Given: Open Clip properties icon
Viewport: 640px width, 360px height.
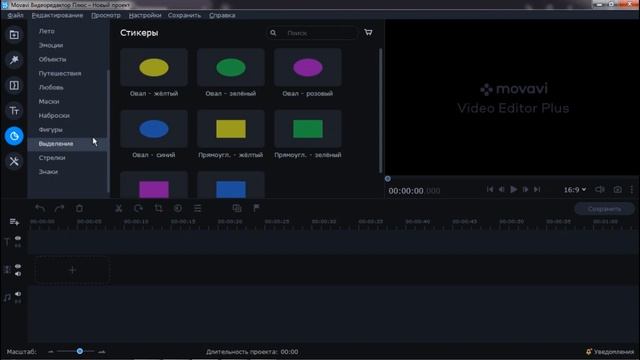Looking at the screenshot, I should (x=198, y=209).
